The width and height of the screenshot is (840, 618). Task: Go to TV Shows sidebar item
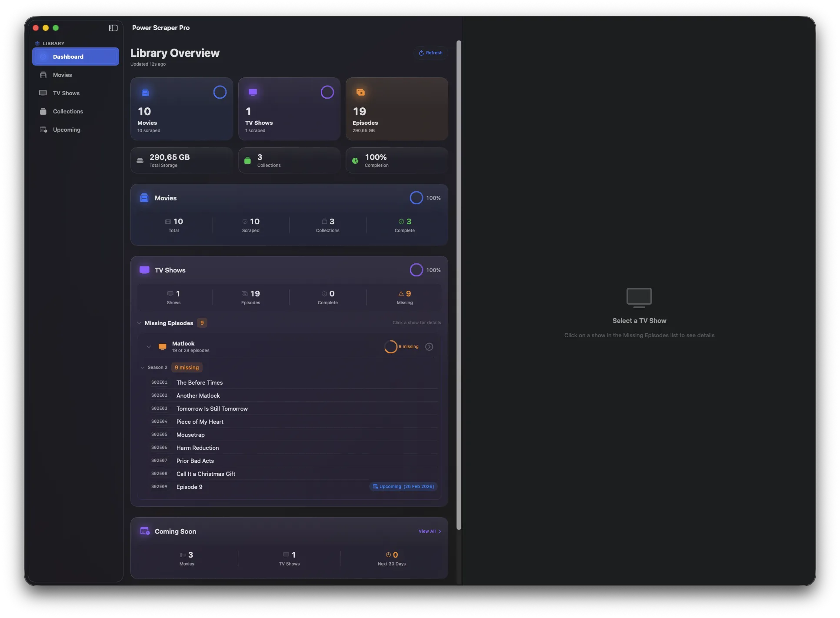tap(66, 93)
